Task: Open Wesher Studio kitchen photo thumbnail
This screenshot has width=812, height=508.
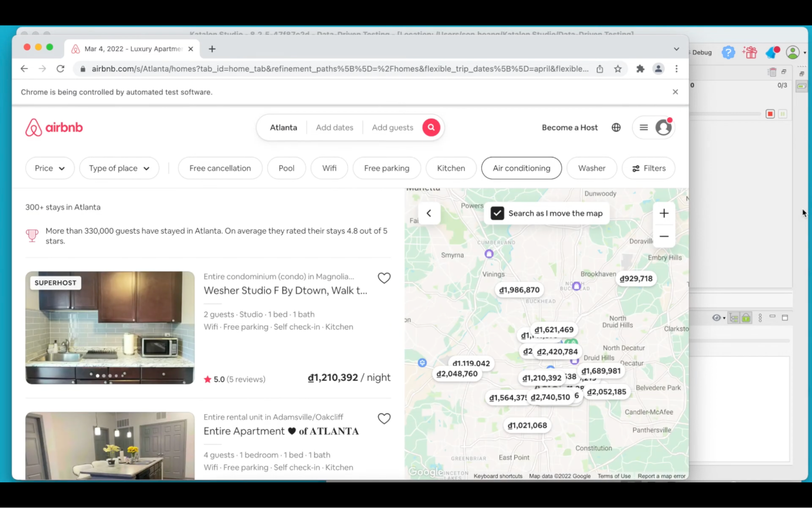Action: point(110,328)
